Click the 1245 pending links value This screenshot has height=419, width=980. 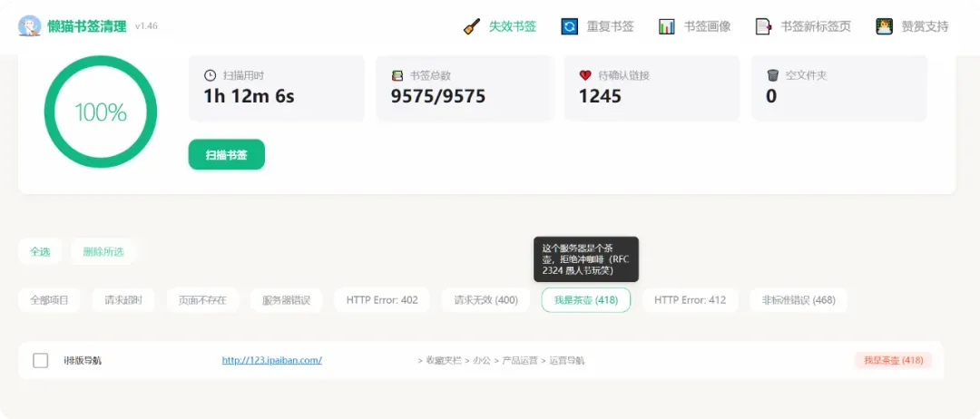pyautogui.click(x=600, y=96)
